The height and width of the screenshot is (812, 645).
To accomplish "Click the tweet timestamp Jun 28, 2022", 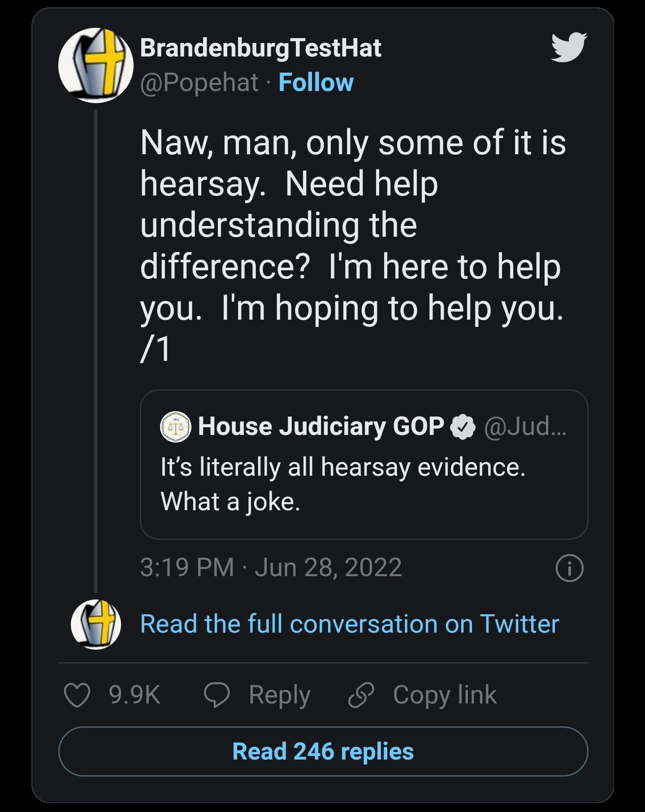I will [271, 567].
